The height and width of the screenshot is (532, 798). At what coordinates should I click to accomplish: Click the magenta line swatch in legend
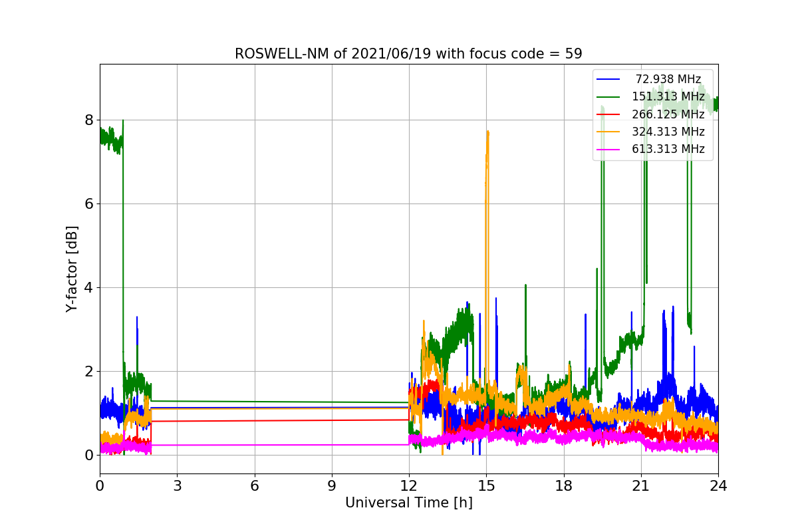pos(608,149)
